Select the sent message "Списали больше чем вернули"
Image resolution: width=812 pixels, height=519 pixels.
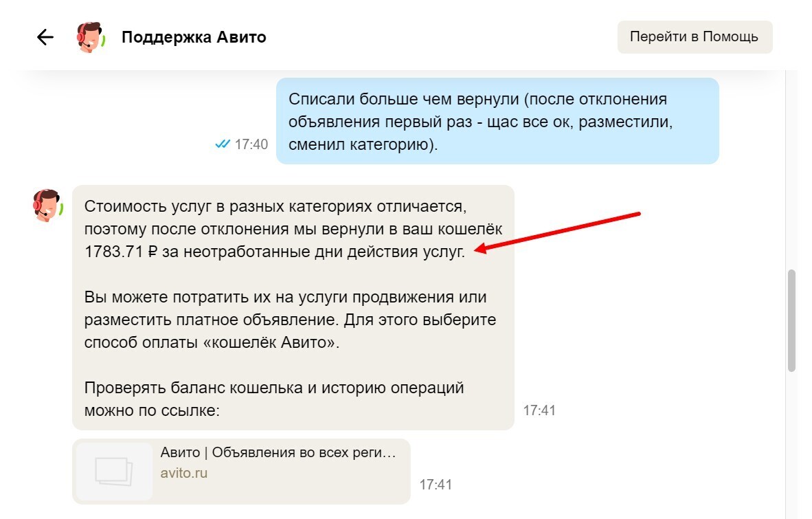coord(497,121)
